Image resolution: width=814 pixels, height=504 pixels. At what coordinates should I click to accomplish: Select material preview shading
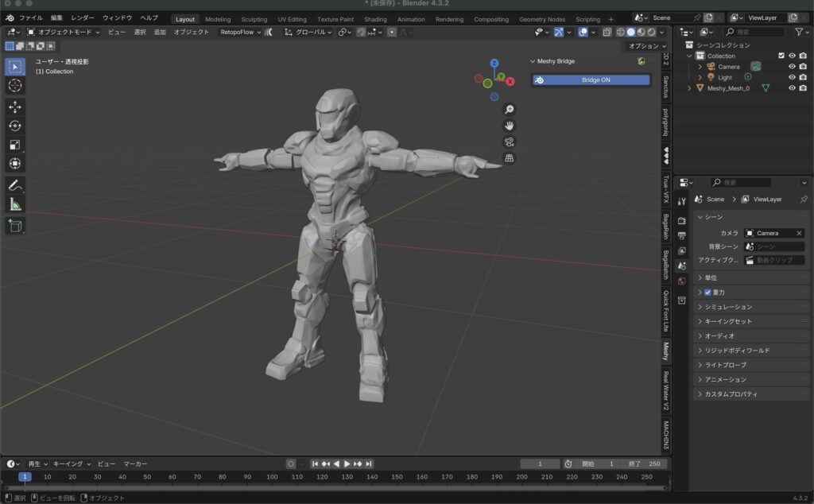[642, 32]
